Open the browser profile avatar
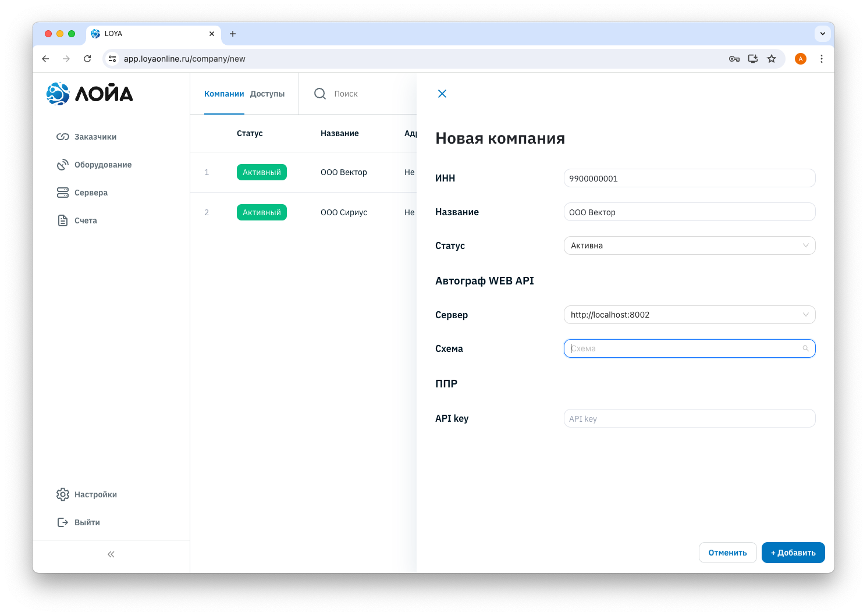This screenshot has width=867, height=616. click(x=801, y=59)
